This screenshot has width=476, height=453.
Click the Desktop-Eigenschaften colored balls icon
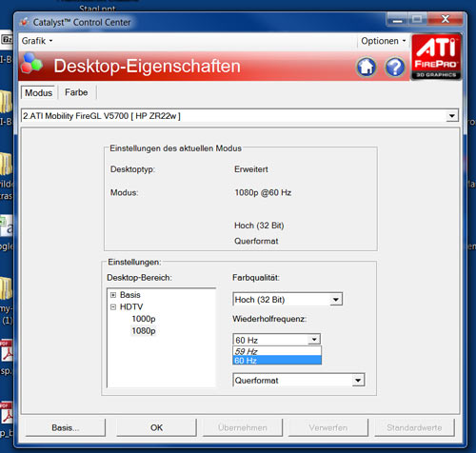click(x=31, y=63)
